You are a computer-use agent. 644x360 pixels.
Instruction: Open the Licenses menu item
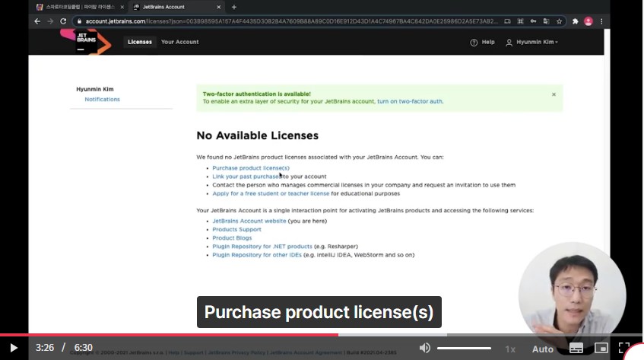(x=140, y=42)
